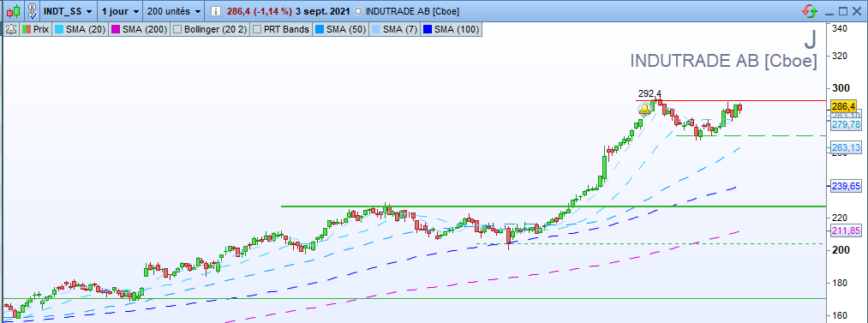Open SMA (100) indicator settings
868x323 pixels.
(x=451, y=29)
